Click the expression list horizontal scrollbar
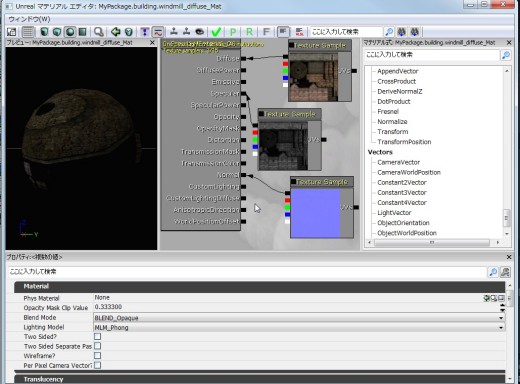 (432, 242)
